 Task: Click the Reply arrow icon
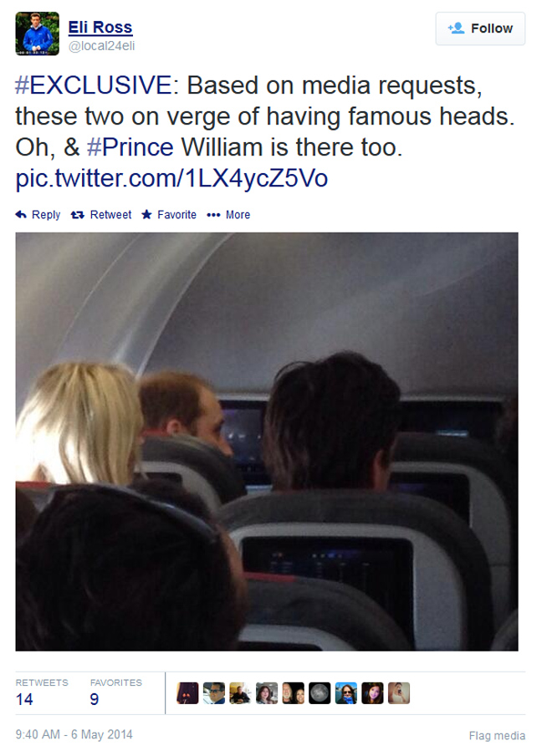coord(21,215)
